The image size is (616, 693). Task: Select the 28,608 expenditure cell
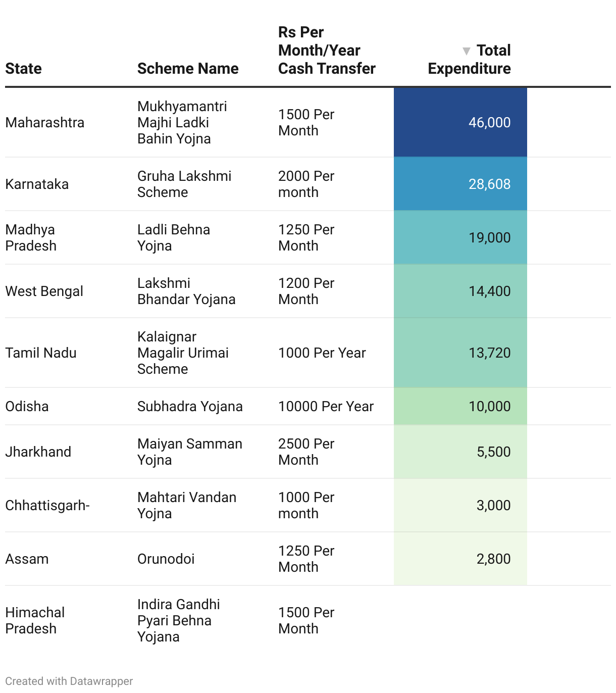point(460,184)
